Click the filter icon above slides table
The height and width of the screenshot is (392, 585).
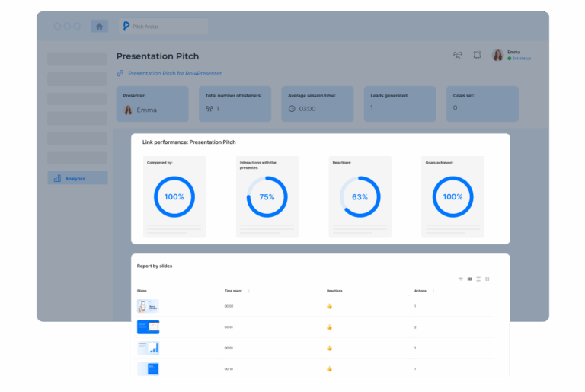pos(460,279)
